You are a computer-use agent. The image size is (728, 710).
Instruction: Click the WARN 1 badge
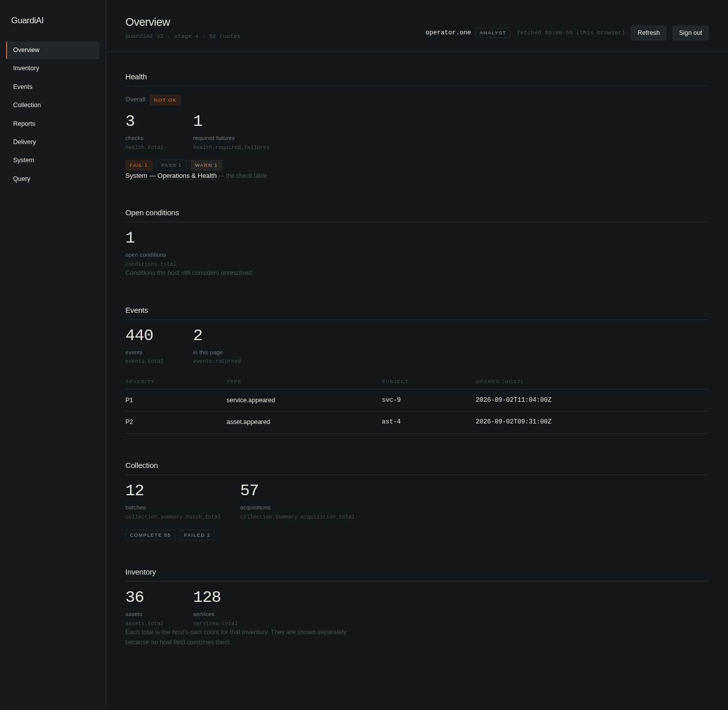(x=206, y=165)
